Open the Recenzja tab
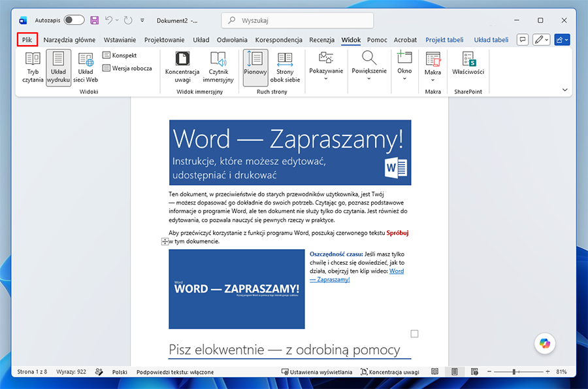The width and height of the screenshot is (588, 389). 321,40
